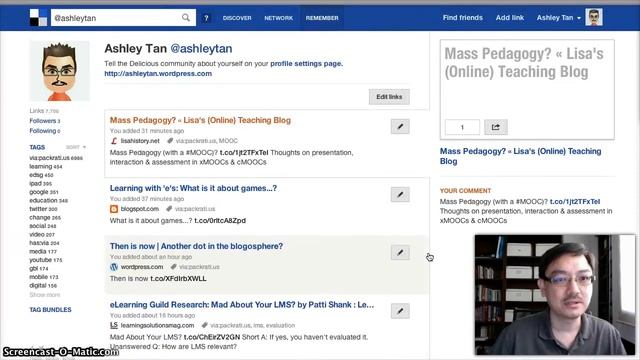Click the lisahistory.net domain text
This screenshot has width=640, height=360.
click(140, 141)
